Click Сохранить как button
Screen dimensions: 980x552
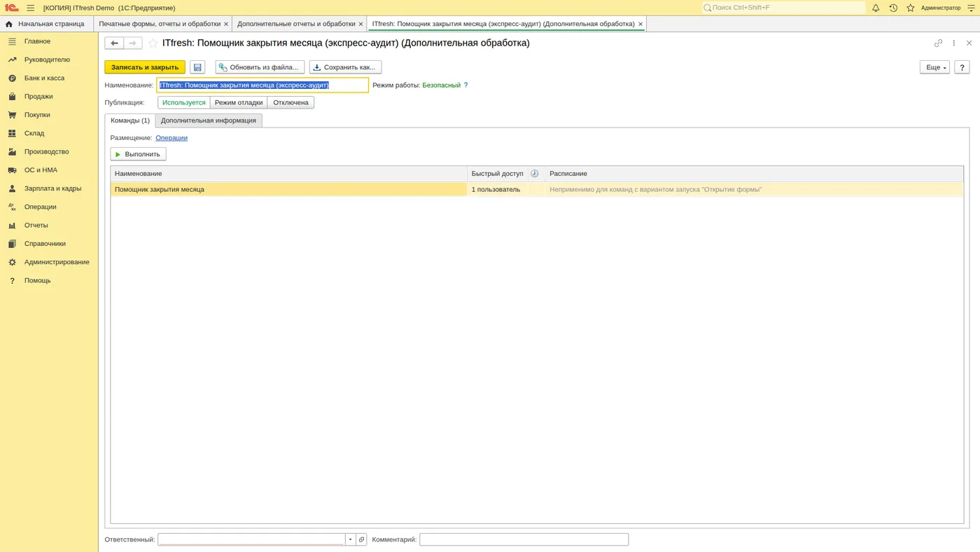tap(345, 67)
